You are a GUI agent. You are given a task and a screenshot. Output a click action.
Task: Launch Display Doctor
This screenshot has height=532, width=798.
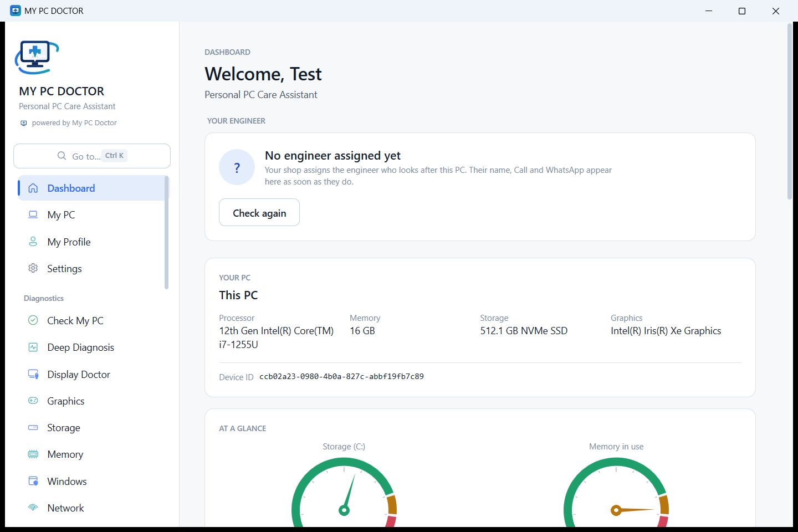point(92,374)
